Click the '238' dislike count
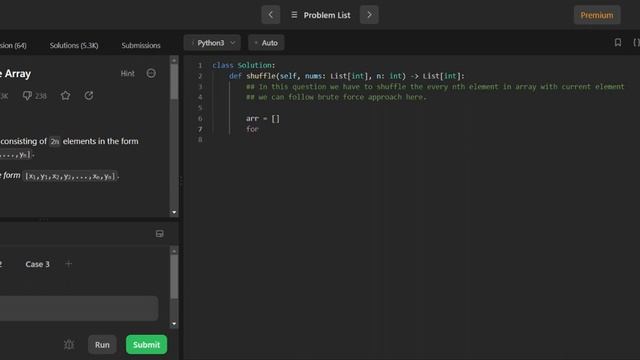The image size is (640, 360). pyautogui.click(x=40, y=96)
